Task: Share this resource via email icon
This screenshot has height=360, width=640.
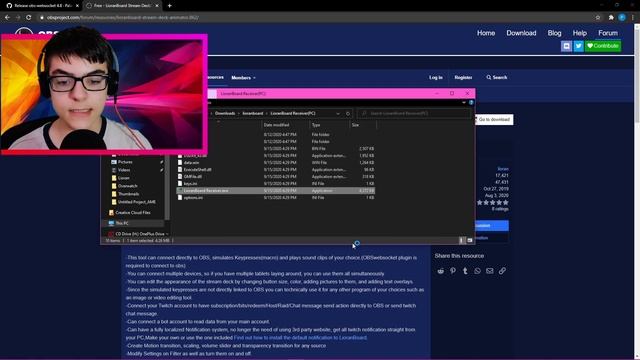Action: pyautogui.click(x=489, y=271)
